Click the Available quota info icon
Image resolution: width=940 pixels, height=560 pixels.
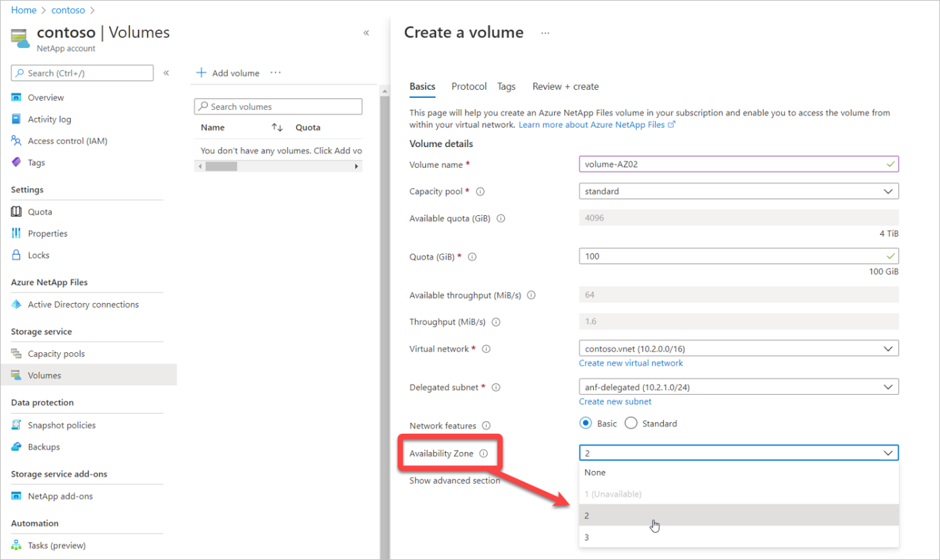tap(501, 219)
